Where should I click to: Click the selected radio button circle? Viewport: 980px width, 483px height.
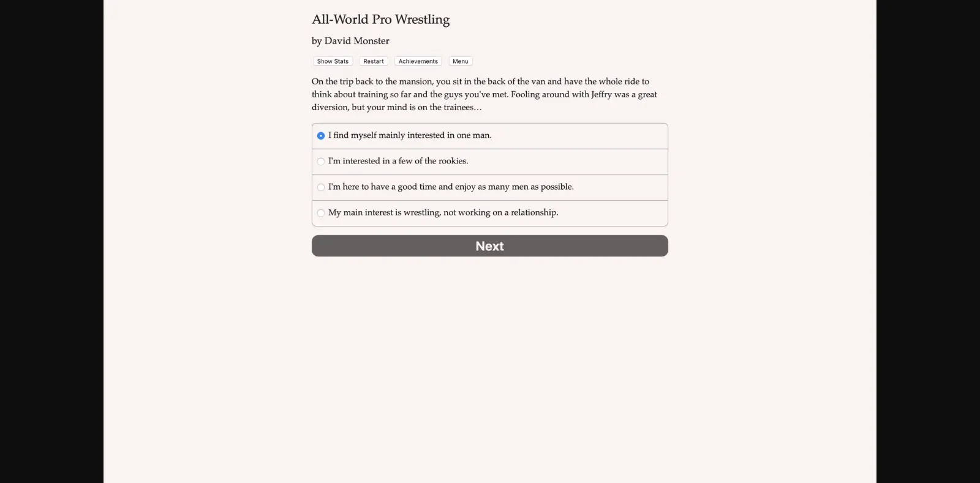tap(320, 136)
